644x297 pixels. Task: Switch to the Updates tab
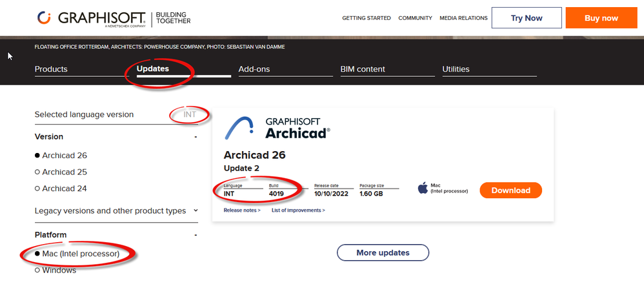184,69
